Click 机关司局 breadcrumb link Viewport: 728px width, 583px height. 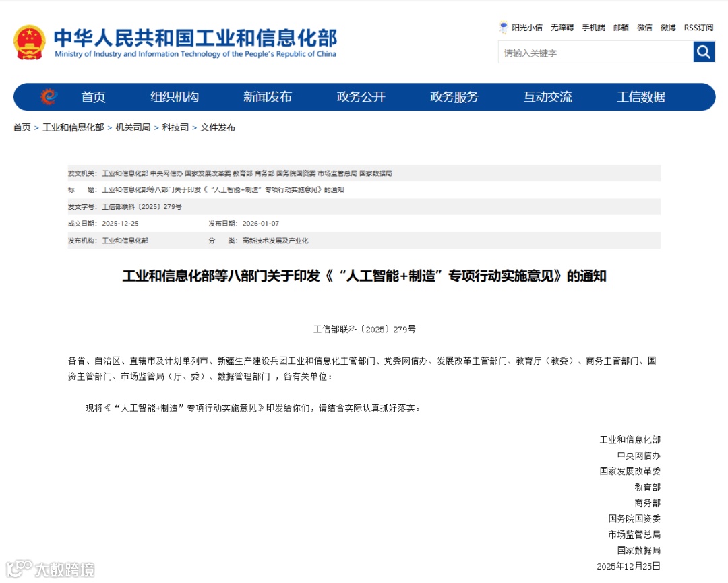click(x=133, y=127)
